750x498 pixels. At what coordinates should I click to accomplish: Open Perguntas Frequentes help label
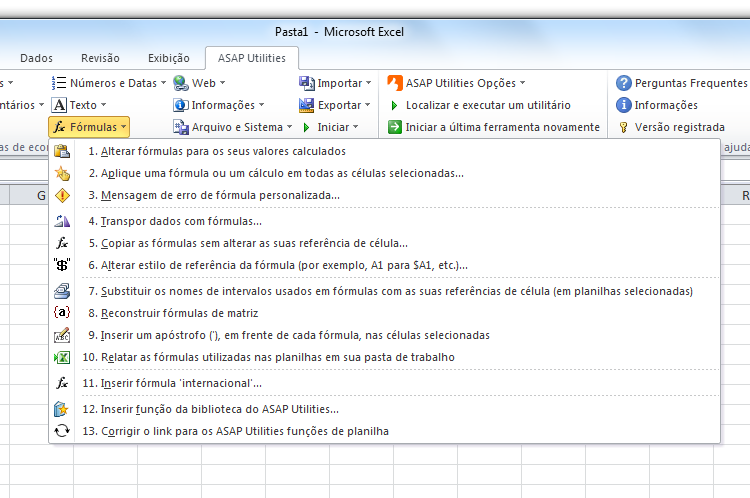tap(691, 83)
